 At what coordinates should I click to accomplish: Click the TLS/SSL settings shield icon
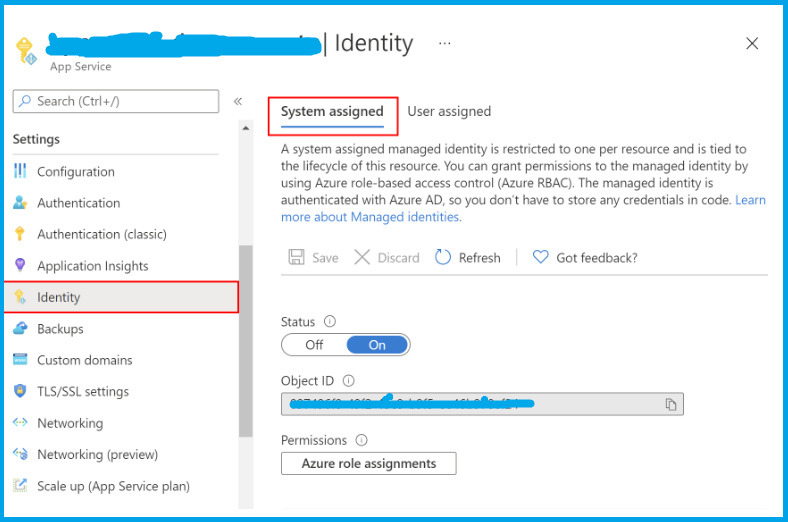pyautogui.click(x=20, y=391)
